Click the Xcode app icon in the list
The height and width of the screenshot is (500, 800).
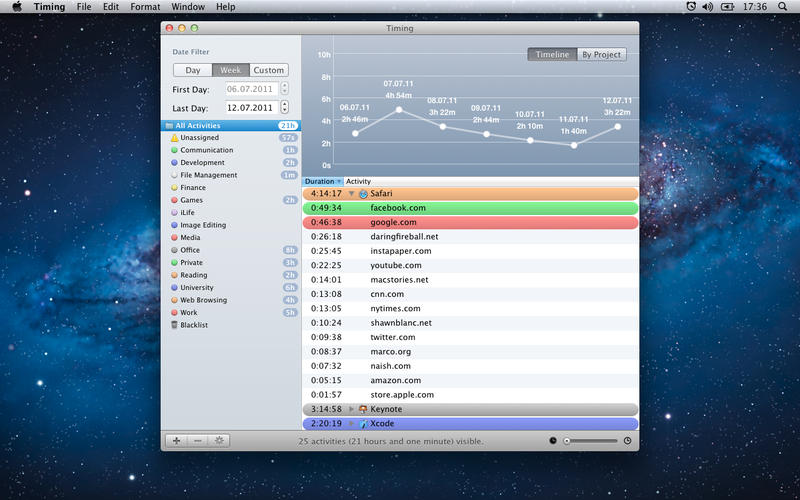[363, 423]
